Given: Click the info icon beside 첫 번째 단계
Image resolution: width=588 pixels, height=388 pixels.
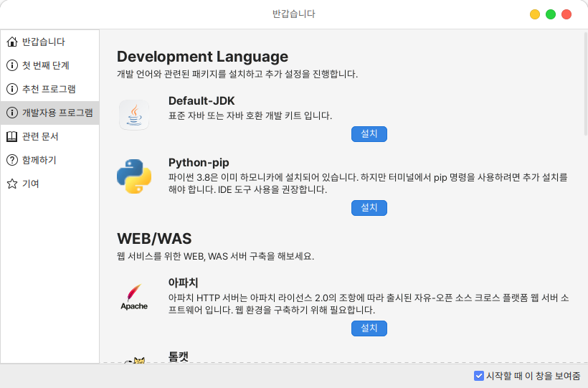Looking at the screenshot, I should click(x=12, y=65).
